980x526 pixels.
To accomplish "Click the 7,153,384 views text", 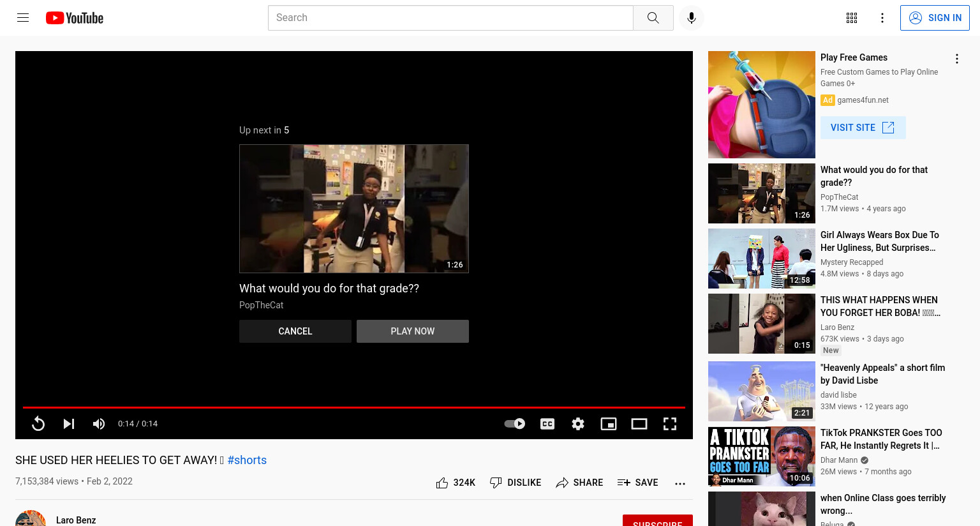I will click(47, 481).
